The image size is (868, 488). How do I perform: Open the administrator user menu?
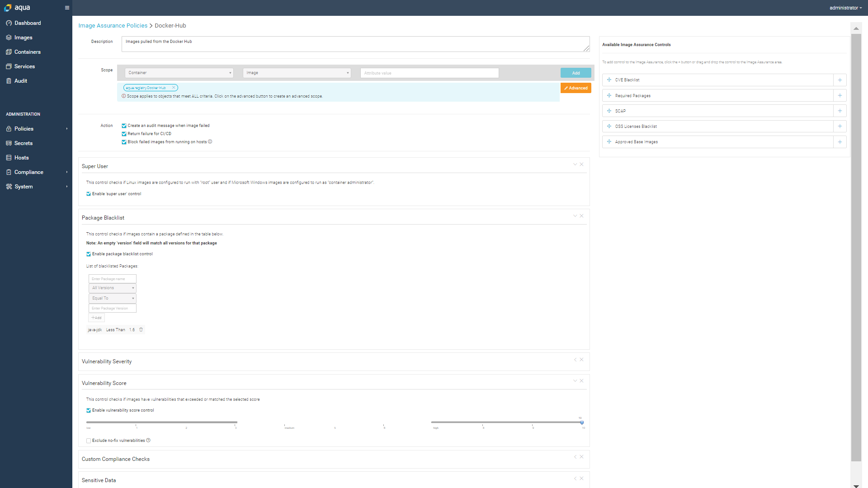click(846, 8)
